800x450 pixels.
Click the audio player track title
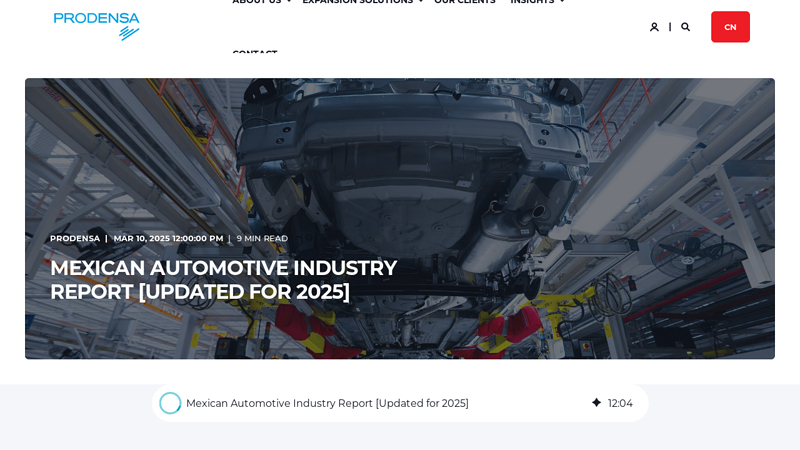click(x=327, y=403)
